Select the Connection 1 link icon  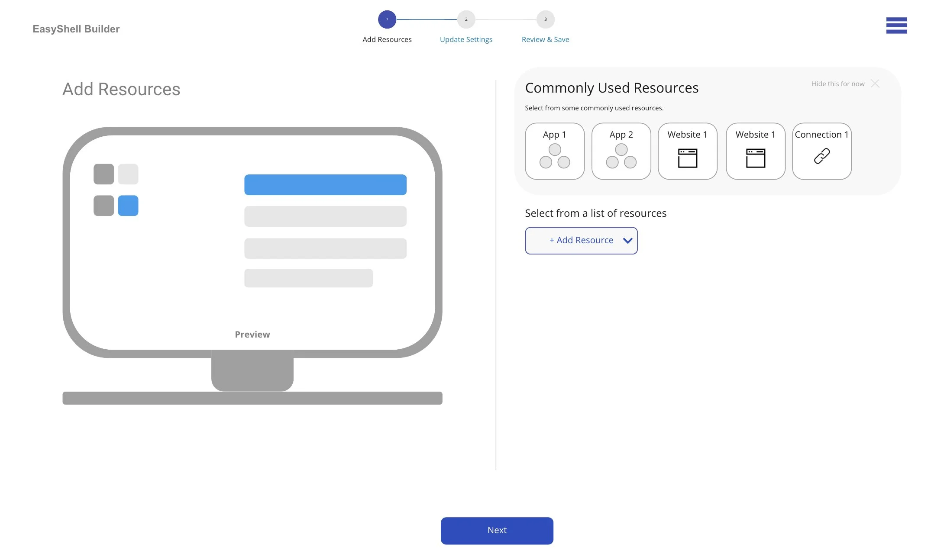[821, 156]
